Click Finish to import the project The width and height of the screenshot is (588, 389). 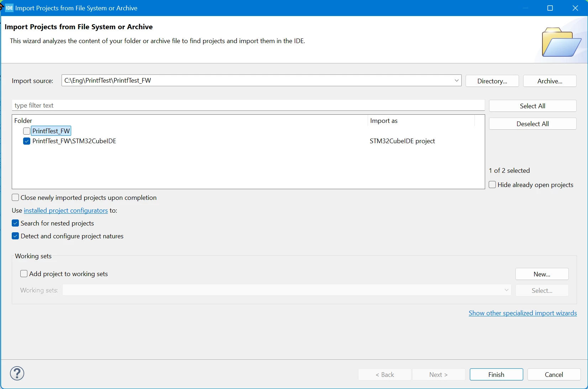[x=496, y=374]
